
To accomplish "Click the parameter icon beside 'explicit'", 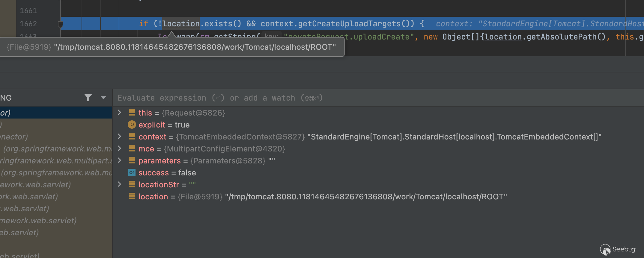I will 132,125.
